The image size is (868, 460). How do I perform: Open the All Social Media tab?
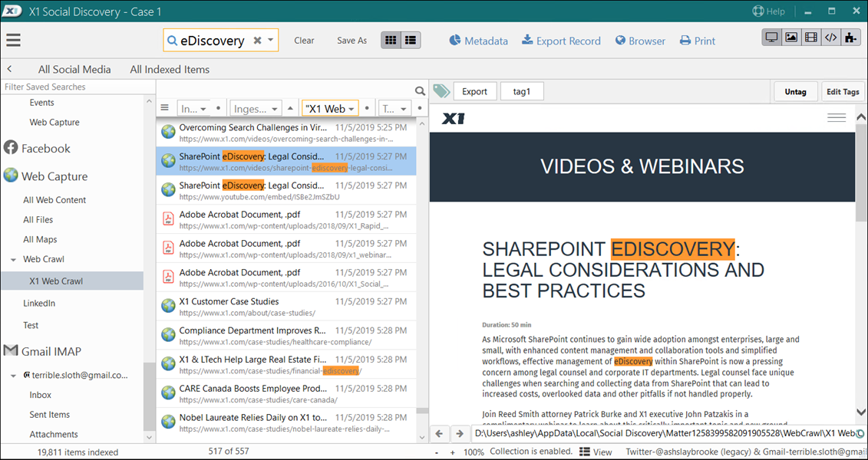(x=74, y=69)
